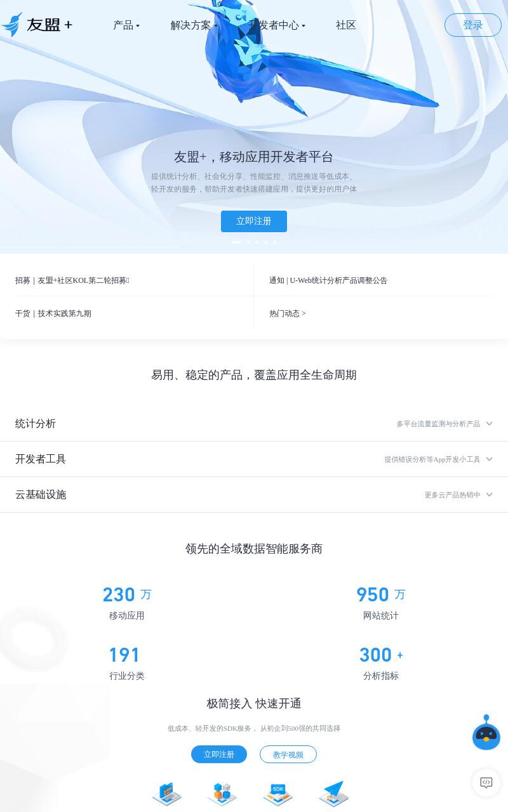Open the 开发者中心 dropdown menu
Image resolution: width=508 pixels, height=812 pixels.
[277, 25]
